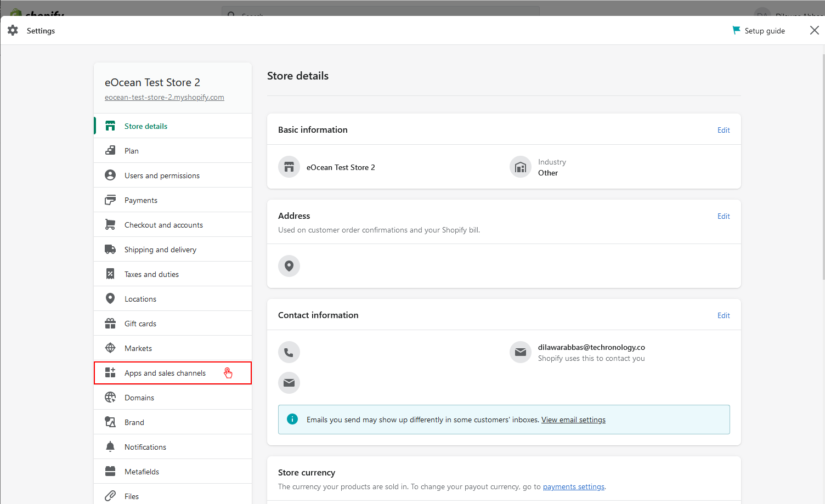Click the blue info icon in email banner
Viewport: 825px width, 504px height.
(292, 420)
